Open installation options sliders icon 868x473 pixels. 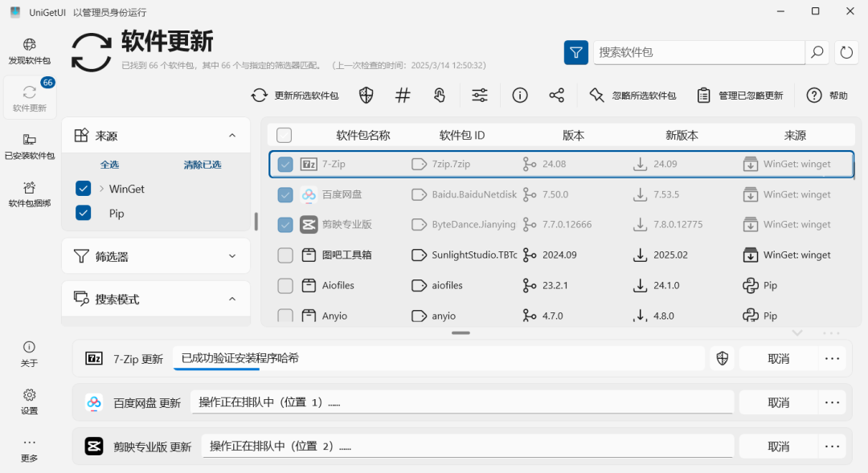(479, 95)
